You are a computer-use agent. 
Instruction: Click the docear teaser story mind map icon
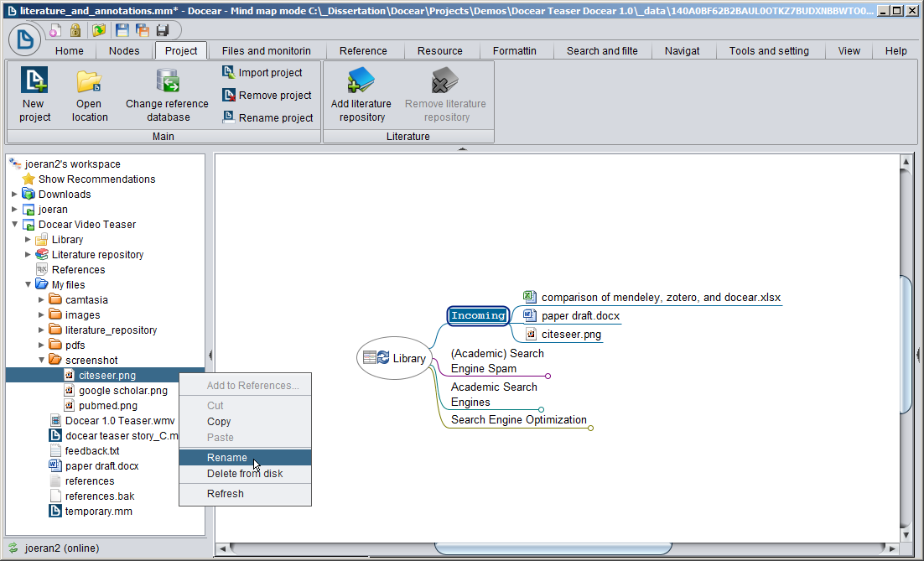click(55, 435)
